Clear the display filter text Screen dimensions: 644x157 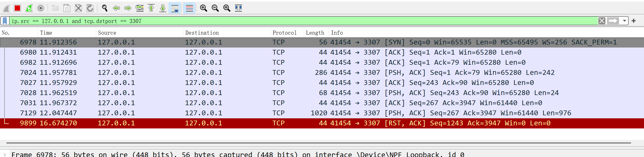pyautogui.click(x=602, y=21)
